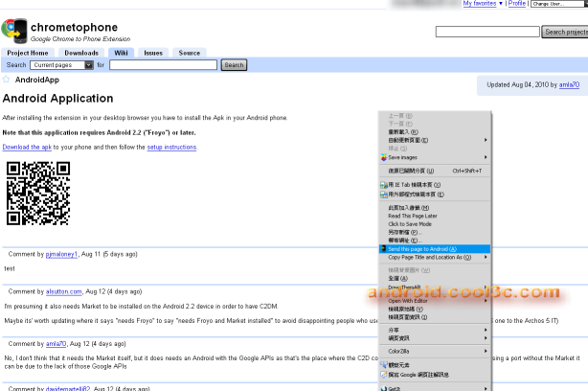Choose the IE Tab view page entry
This screenshot has width=588, height=391.
[434, 185]
